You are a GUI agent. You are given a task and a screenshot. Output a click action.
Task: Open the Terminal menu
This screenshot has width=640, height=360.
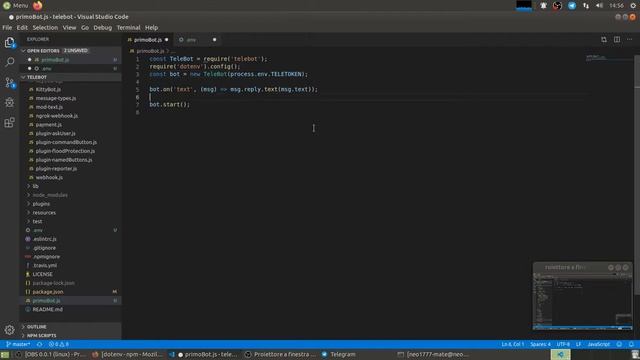[x=128, y=28]
